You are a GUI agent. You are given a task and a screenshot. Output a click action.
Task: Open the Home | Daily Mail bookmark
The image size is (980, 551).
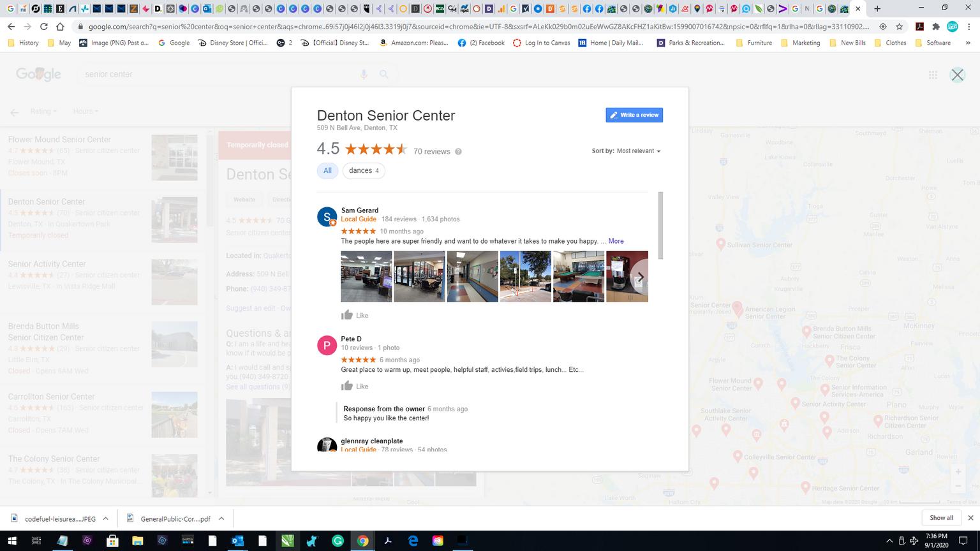(x=611, y=43)
